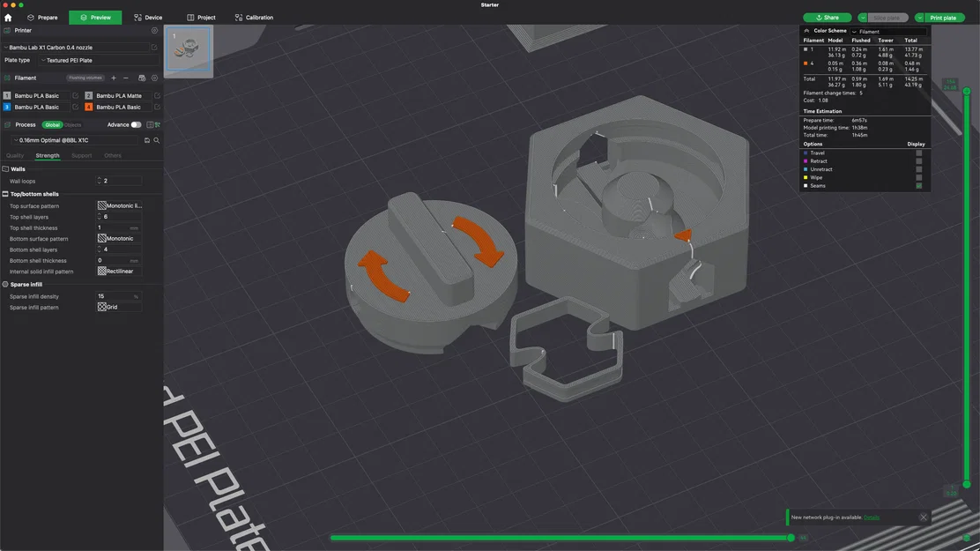The width and height of the screenshot is (980, 551).
Task: Open Sparse infill pattern Grid dropdown
Action: pos(119,307)
